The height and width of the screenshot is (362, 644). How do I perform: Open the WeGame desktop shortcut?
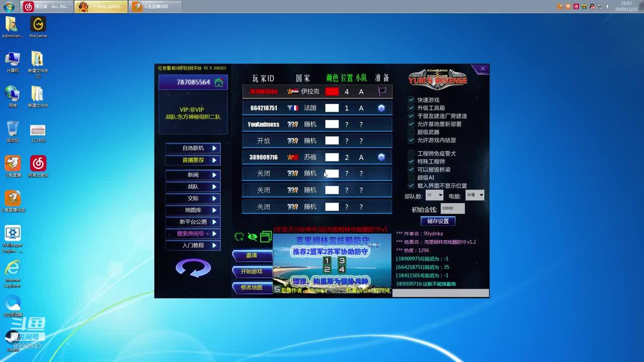(38, 27)
